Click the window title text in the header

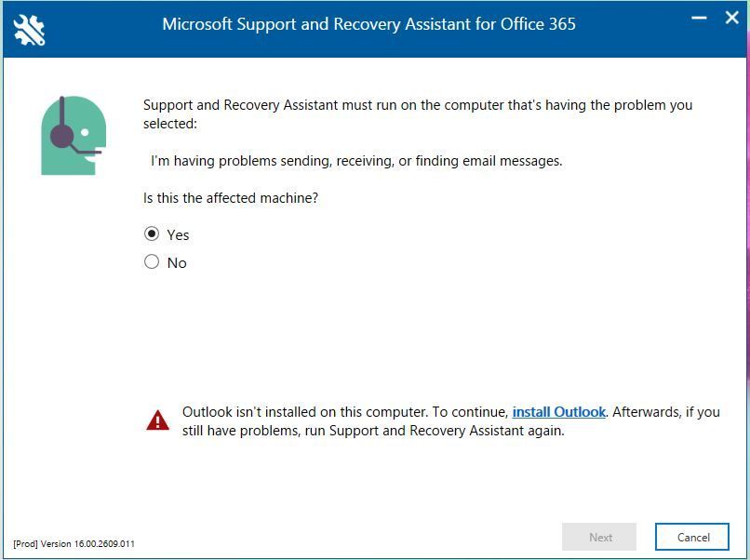click(368, 24)
